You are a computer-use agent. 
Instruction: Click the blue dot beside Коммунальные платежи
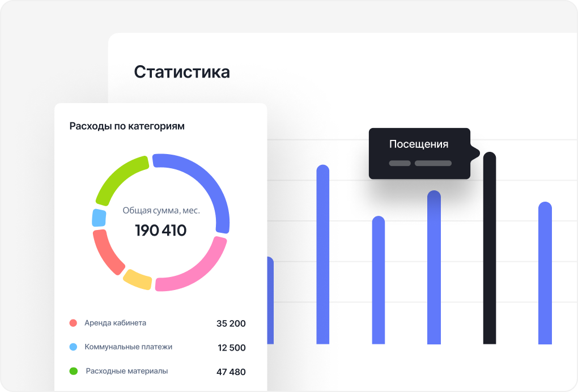[72, 347]
